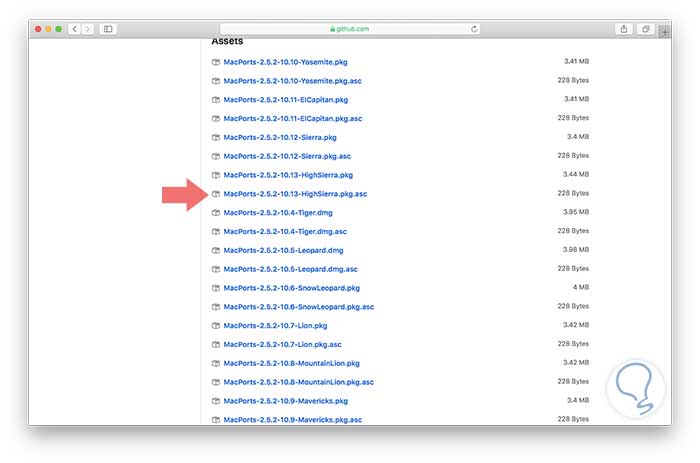Reload the page with the refresh icon
This screenshot has height=463, width=700.
(474, 29)
